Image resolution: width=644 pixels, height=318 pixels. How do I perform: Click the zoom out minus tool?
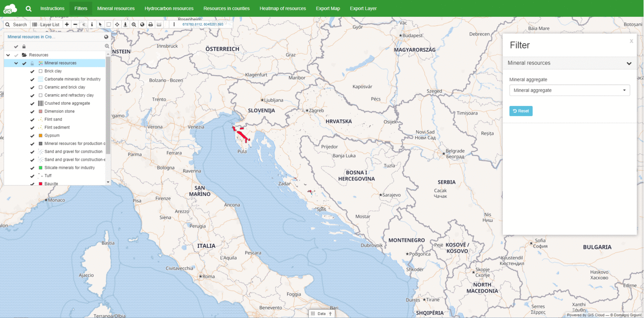click(75, 24)
